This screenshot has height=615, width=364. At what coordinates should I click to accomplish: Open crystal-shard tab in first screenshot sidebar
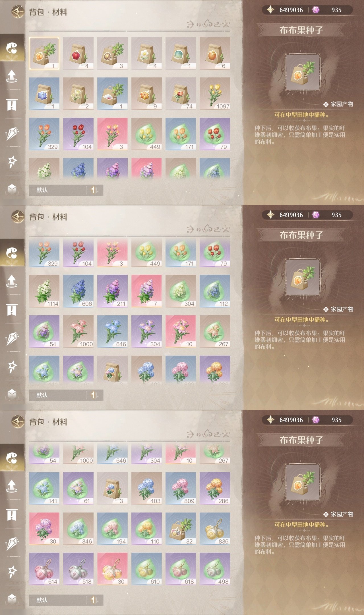12,133
